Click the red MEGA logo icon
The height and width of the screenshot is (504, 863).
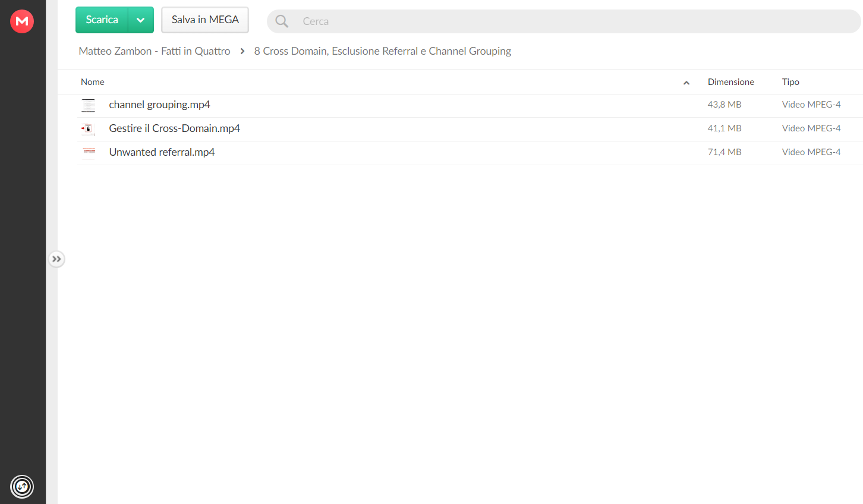pyautogui.click(x=22, y=21)
